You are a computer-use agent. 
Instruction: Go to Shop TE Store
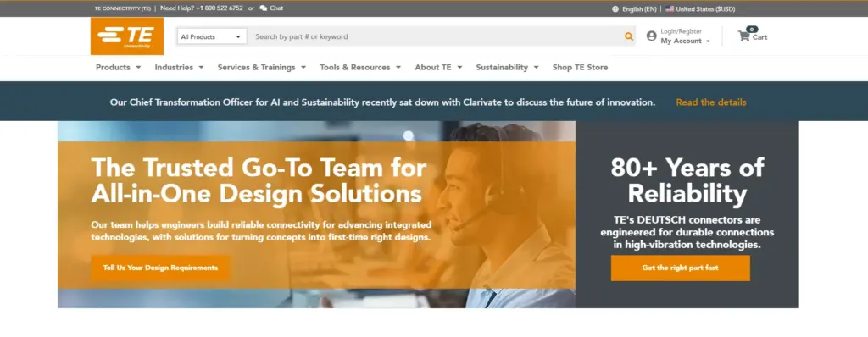(x=580, y=67)
